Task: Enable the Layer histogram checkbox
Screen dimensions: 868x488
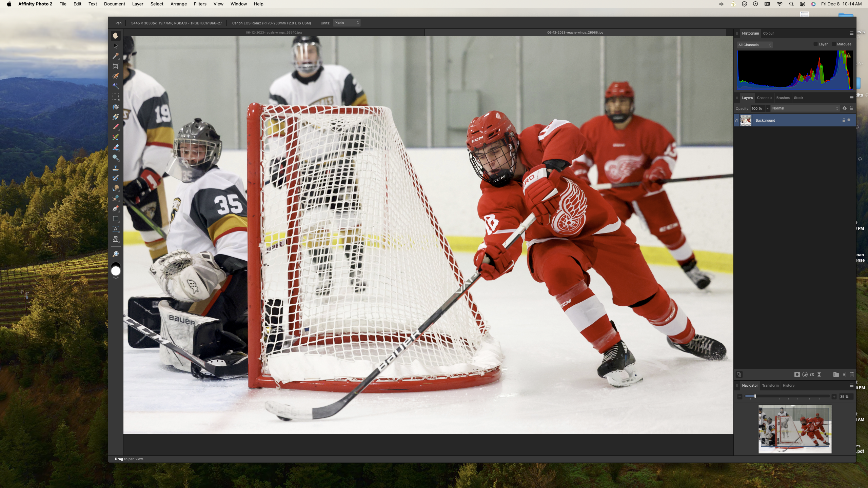Action: click(815, 44)
